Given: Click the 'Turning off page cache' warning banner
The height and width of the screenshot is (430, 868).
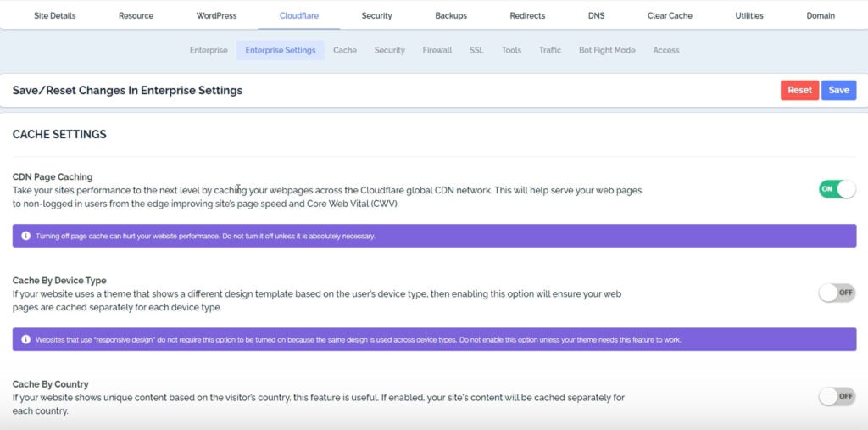Looking at the screenshot, I should tap(435, 236).
